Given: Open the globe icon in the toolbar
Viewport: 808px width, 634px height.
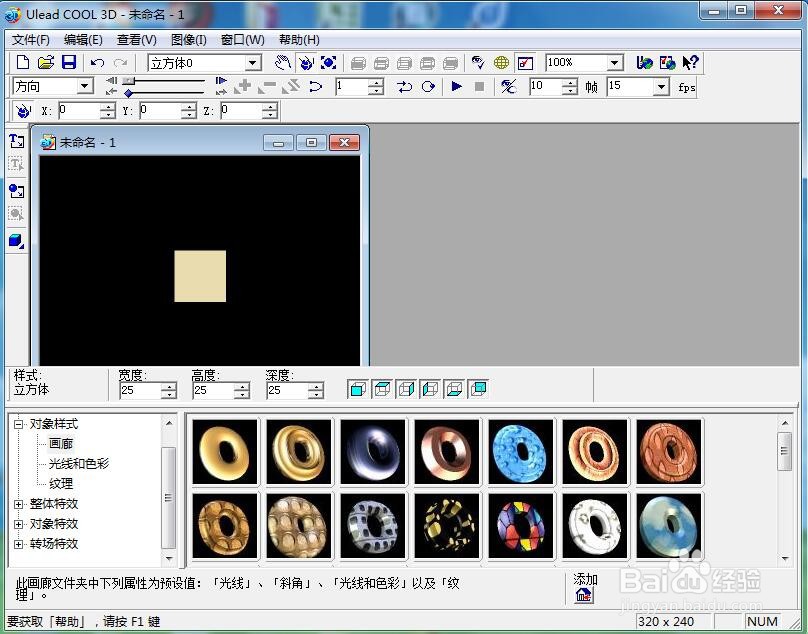Looking at the screenshot, I should point(501,63).
